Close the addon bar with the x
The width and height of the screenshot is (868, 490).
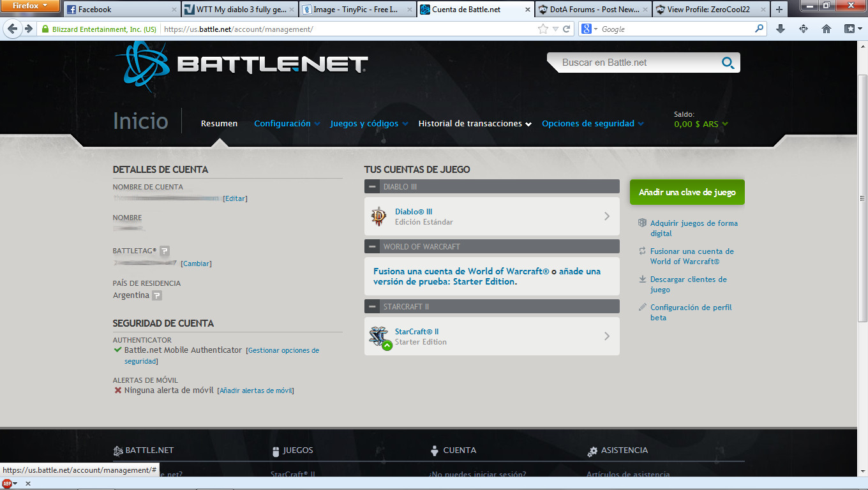tap(28, 484)
